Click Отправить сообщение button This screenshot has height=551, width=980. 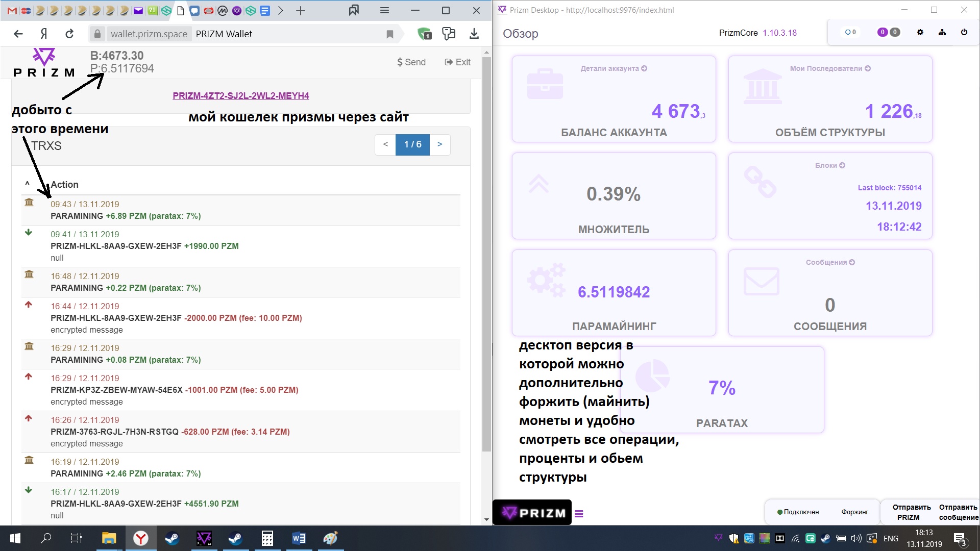click(959, 512)
